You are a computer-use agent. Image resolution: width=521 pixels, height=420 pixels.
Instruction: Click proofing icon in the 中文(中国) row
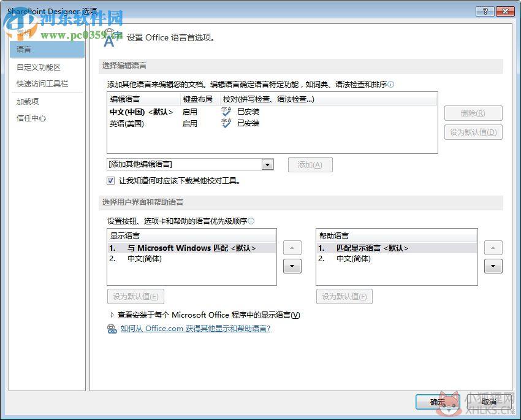coord(226,112)
